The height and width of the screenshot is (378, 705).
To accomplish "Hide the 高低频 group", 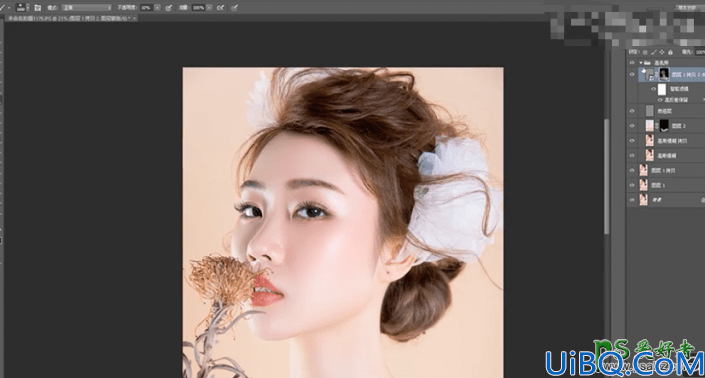I will click(632, 62).
